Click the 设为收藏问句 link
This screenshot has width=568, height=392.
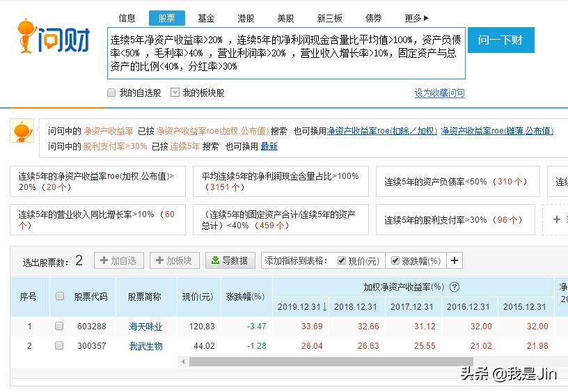coord(440,93)
